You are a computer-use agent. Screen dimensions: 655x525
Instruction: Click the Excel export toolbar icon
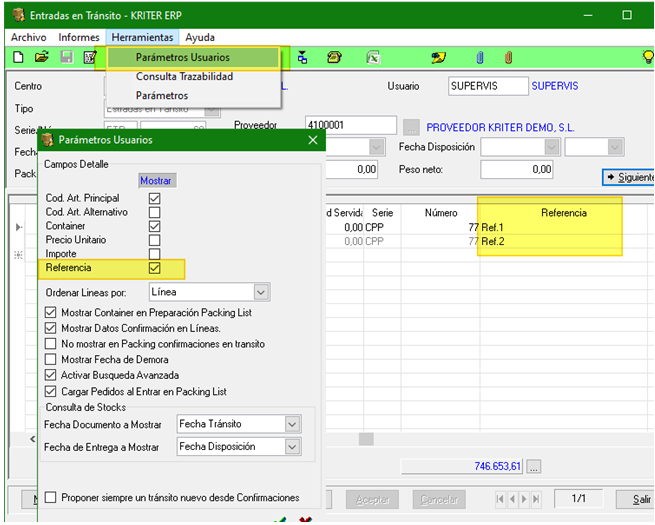tap(373, 57)
